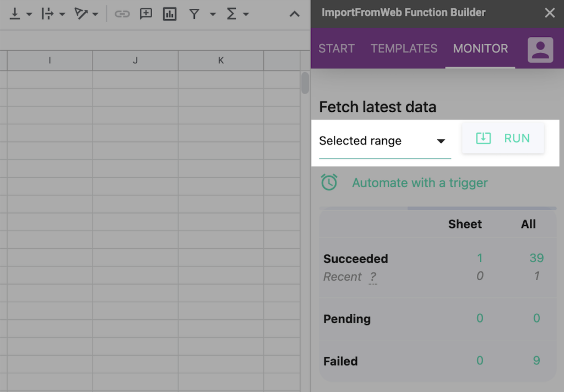Viewport: 564px width, 392px height.
Task: Click the Pending All count 0
Action: point(536,318)
